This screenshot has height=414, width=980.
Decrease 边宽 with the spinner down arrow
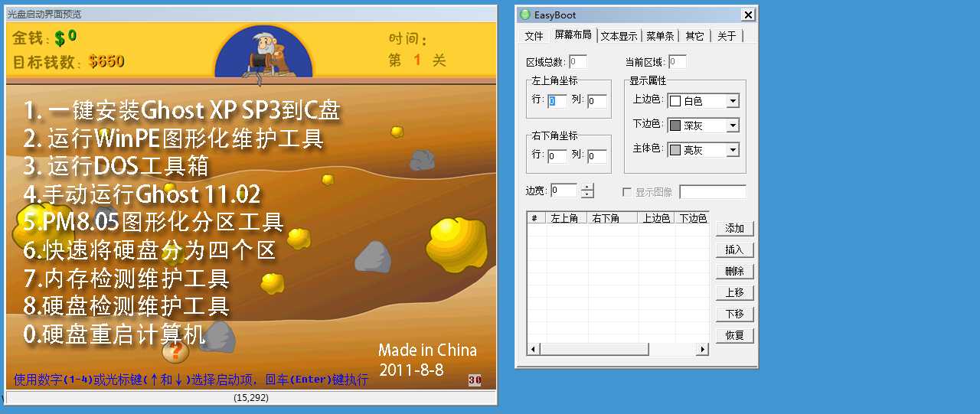(x=587, y=194)
